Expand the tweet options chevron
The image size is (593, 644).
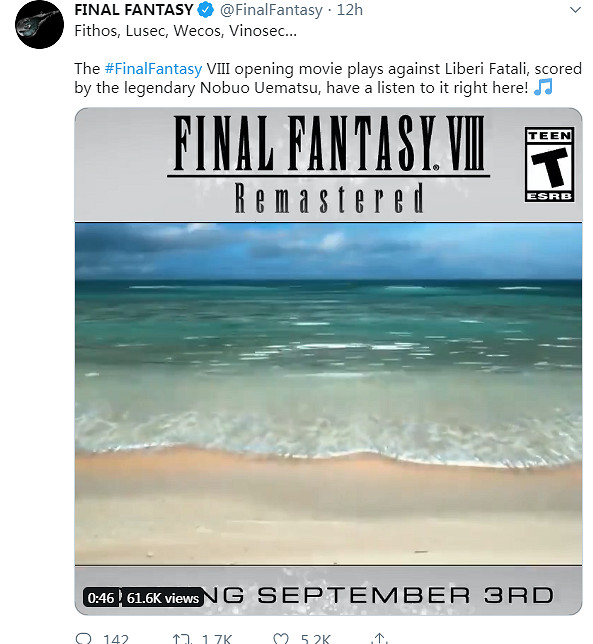576,10
